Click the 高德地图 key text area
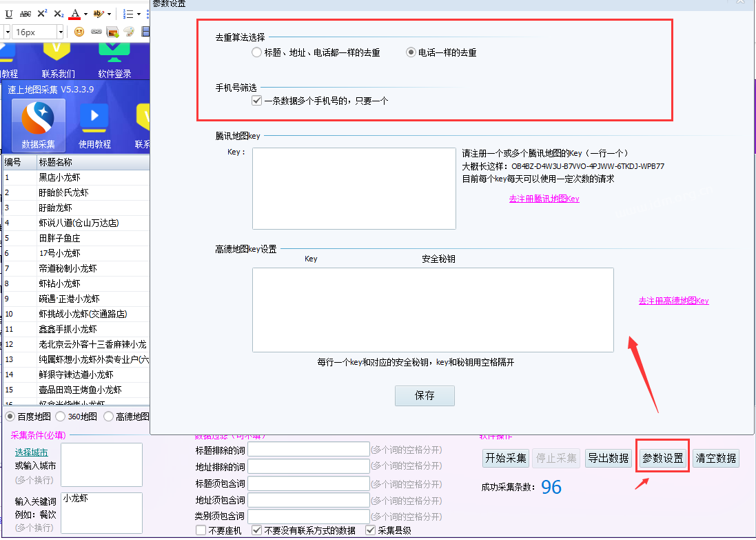Image resolution: width=756 pixels, height=540 pixels. point(433,310)
